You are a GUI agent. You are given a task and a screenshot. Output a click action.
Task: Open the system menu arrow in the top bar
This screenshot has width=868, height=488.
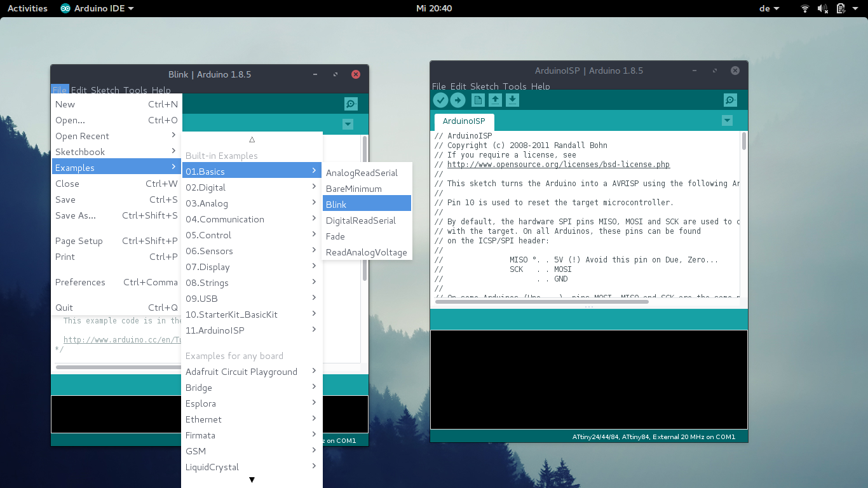(x=855, y=8)
